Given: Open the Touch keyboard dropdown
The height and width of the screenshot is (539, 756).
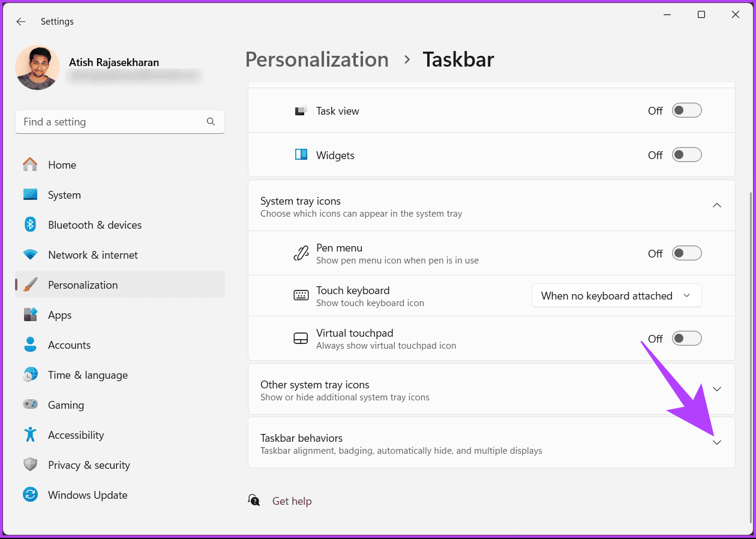Looking at the screenshot, I should point(617,295).
